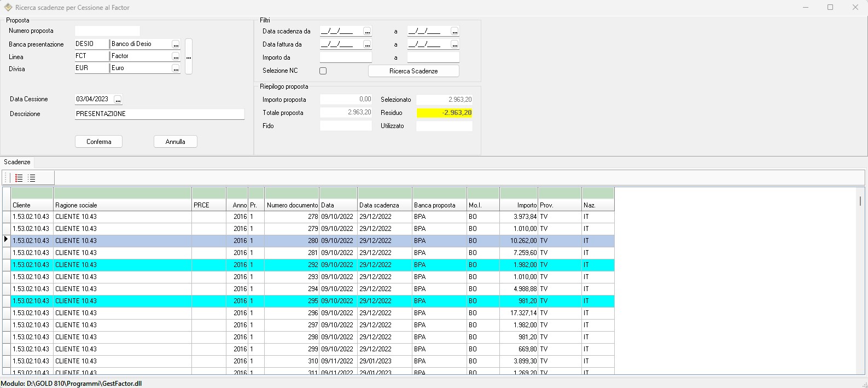
Task: Open Data scadenza da calendar button
Action: (x=367, y=31)
